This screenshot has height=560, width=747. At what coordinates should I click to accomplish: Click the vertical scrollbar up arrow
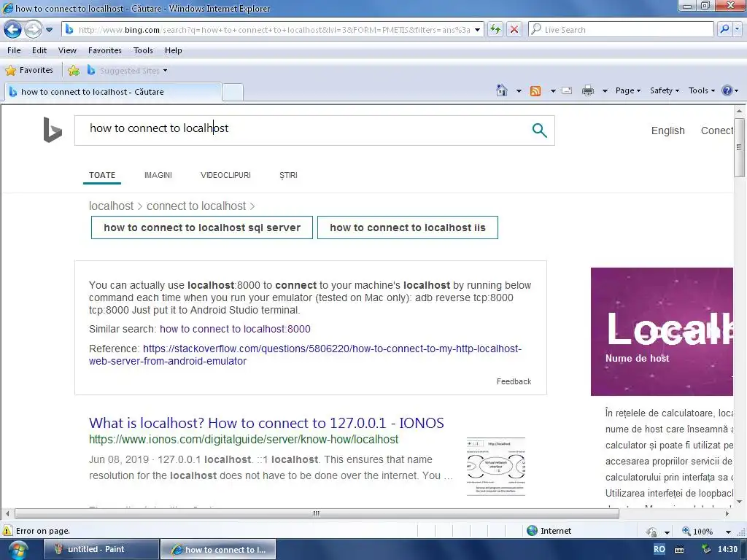(x=740, y=111)
